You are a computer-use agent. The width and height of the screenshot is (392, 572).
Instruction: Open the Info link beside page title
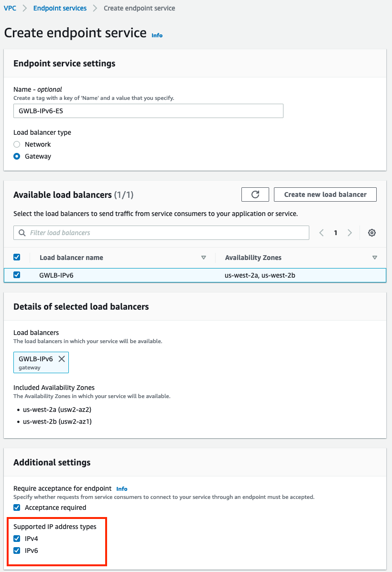click(157, 35)
